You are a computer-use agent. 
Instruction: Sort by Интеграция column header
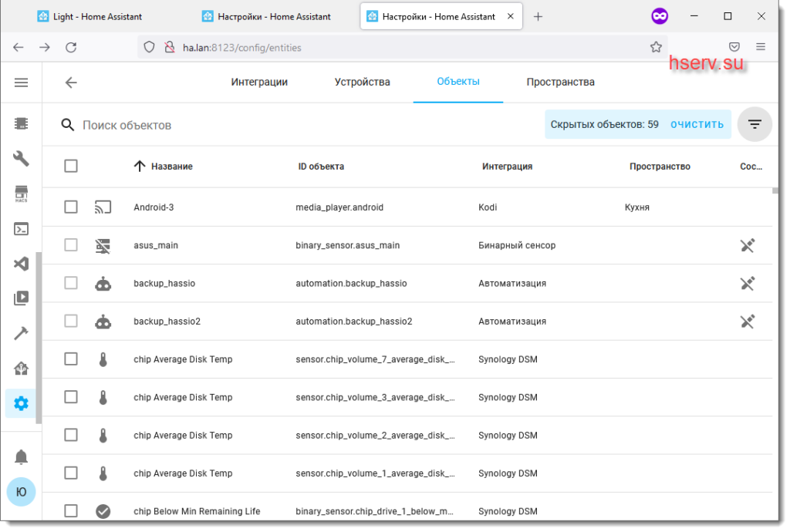pos(507,166)
